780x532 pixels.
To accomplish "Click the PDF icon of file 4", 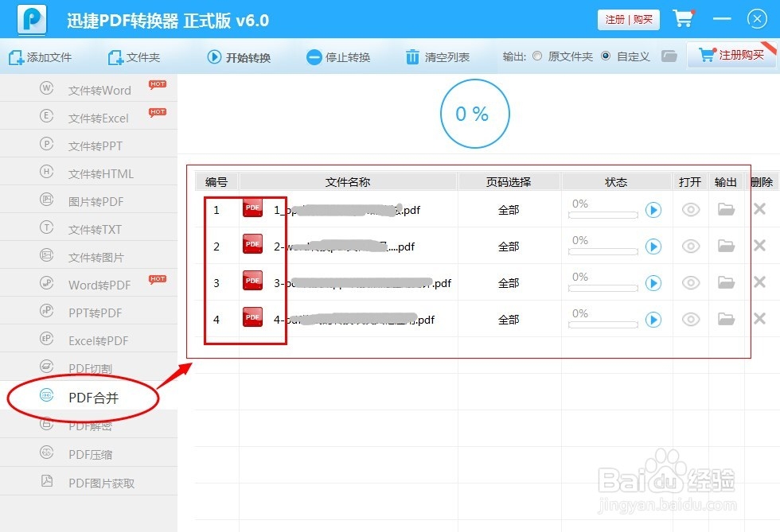I will click(253, 317).
